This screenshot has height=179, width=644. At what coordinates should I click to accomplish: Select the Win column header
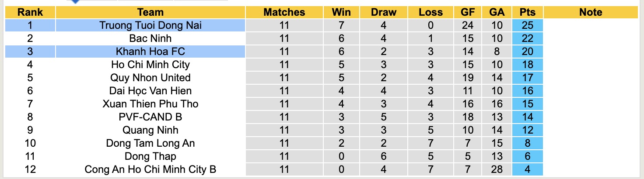[341, 12]
